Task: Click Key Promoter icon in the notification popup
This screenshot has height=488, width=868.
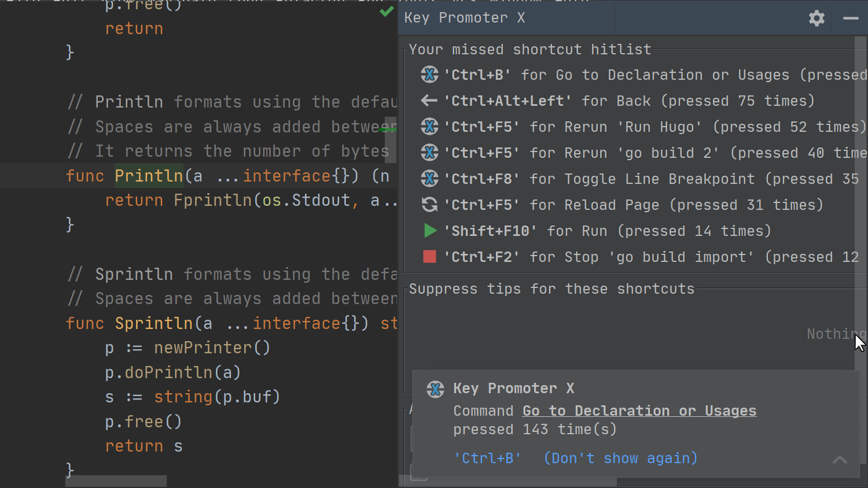Action: tap(435, 389)
